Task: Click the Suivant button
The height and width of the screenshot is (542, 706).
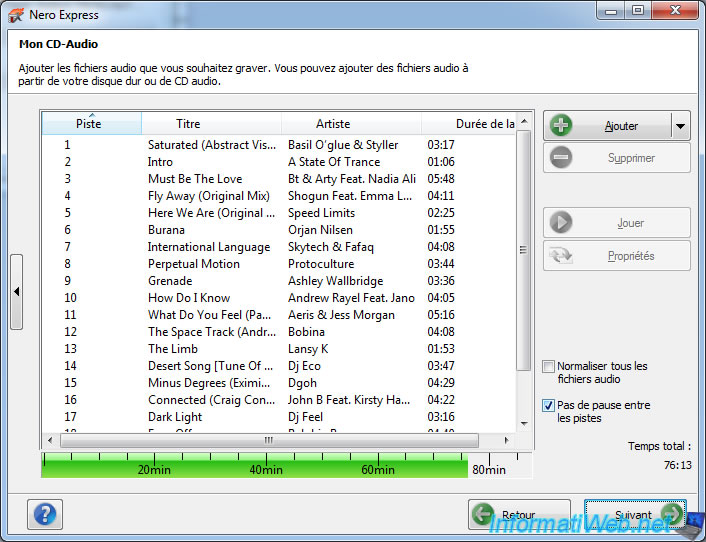Action: pos(635,515)
